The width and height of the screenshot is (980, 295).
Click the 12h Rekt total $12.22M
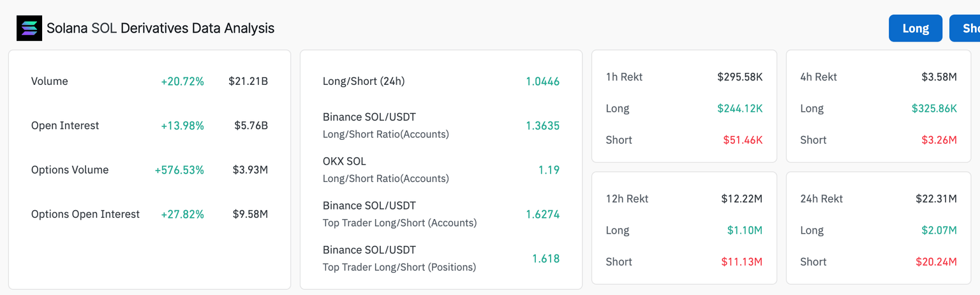pyautogui.click(x=741, y=199)
